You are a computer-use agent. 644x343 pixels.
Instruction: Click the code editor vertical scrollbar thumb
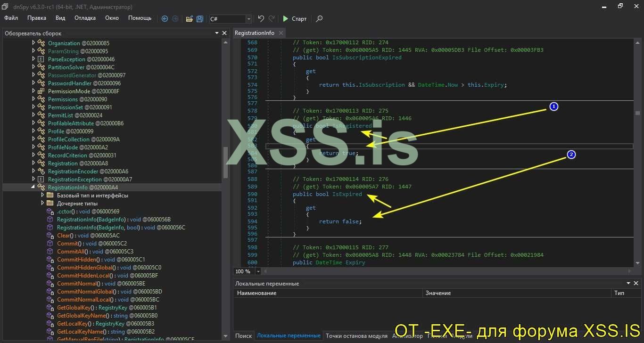[x=637, y=113]
